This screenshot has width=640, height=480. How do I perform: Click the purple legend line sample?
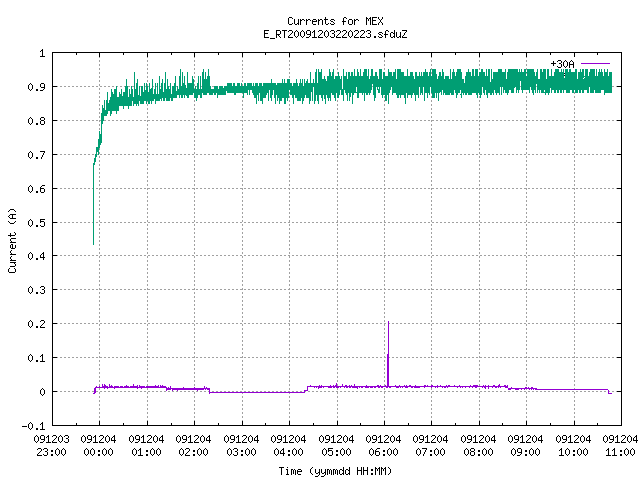595,64
